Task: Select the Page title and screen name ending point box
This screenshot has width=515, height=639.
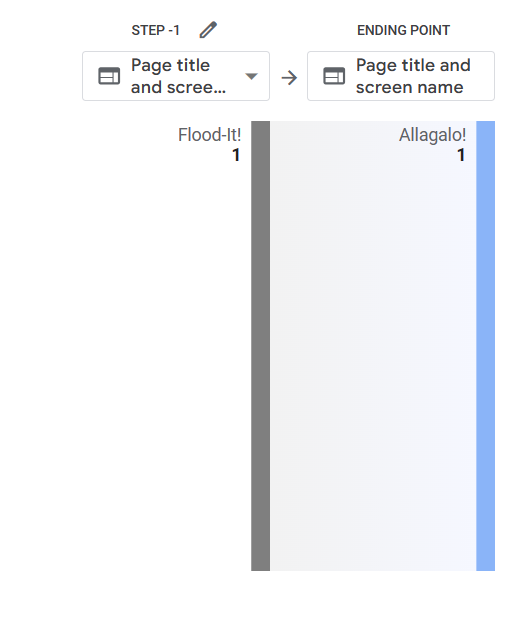Action: pyautogui.click(x=401, y=76)
